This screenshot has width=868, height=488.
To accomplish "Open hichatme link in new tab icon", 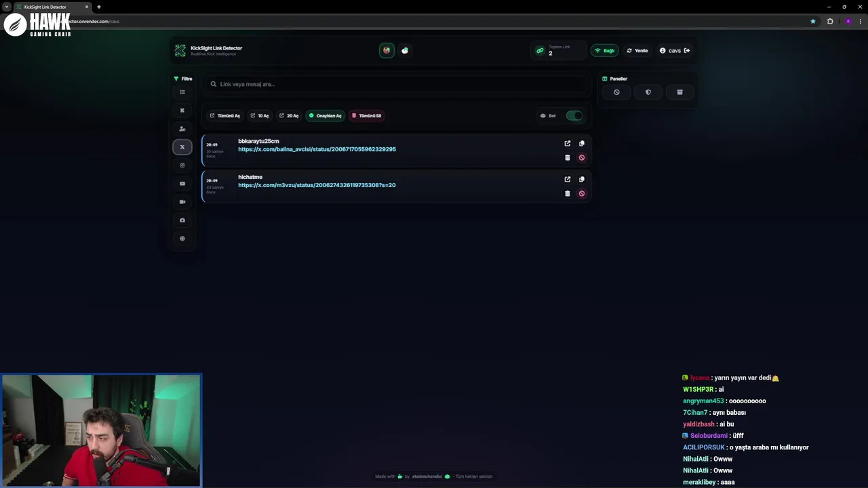I will pyautogui.click(x=568, y=180).
